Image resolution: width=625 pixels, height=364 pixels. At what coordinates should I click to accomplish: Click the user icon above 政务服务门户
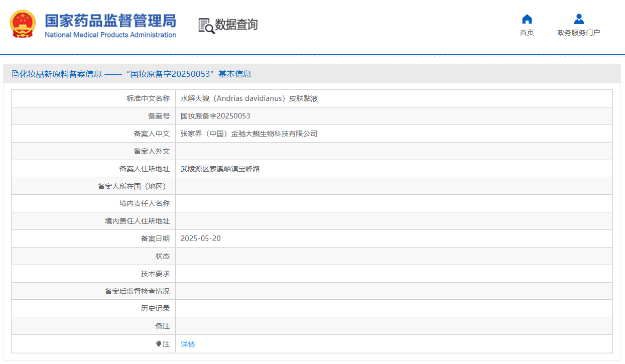[579, 19]
